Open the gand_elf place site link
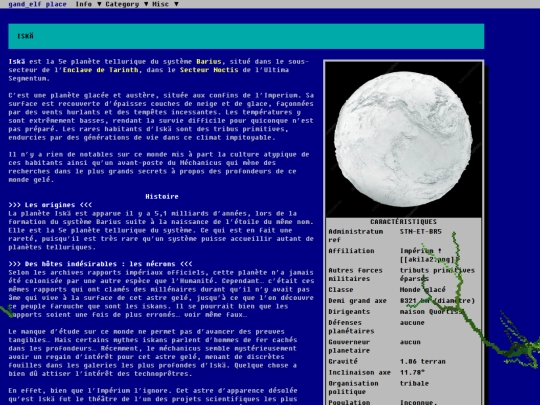This screenshot has height=405, width=540. click(37, 4)
